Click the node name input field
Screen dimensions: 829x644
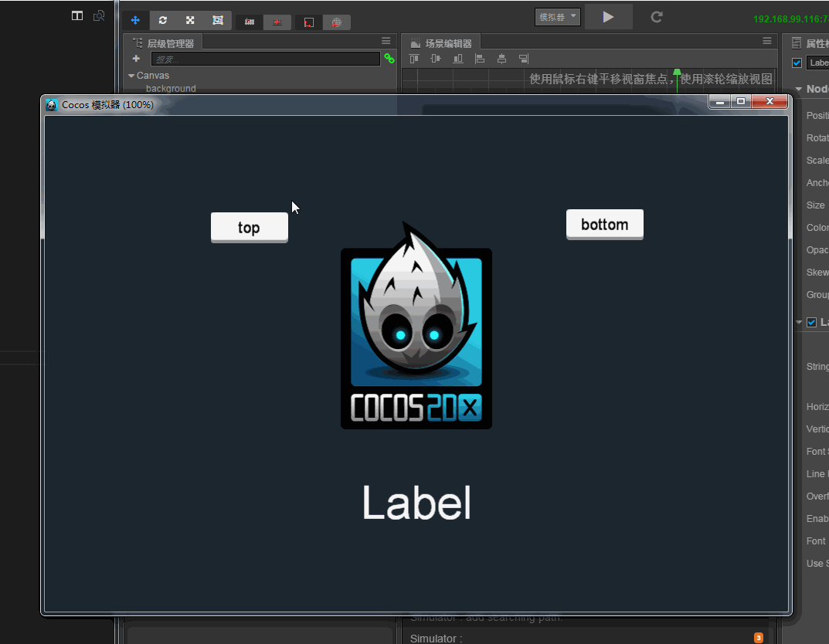pyautogui.click(x=817, y=63)
